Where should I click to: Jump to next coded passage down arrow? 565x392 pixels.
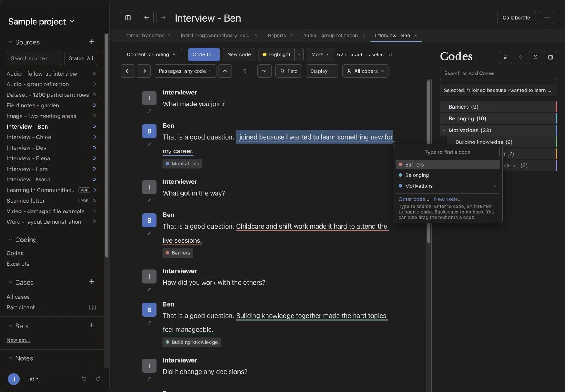[264, 71]
